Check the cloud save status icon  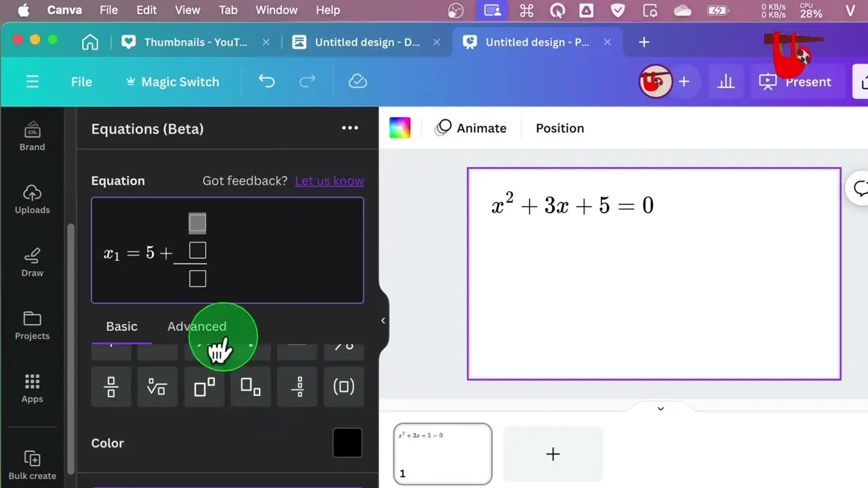357,81
